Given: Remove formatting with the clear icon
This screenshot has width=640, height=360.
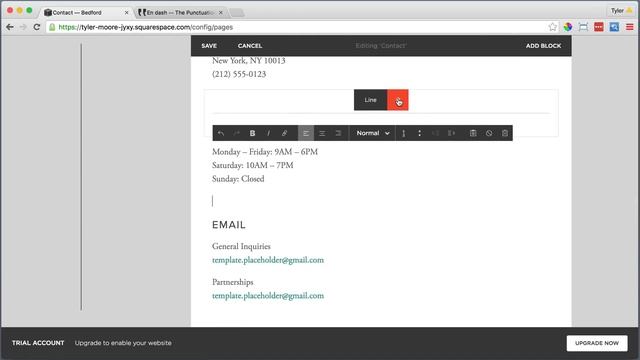Looking at the screenshot, I should coord(489,133).
